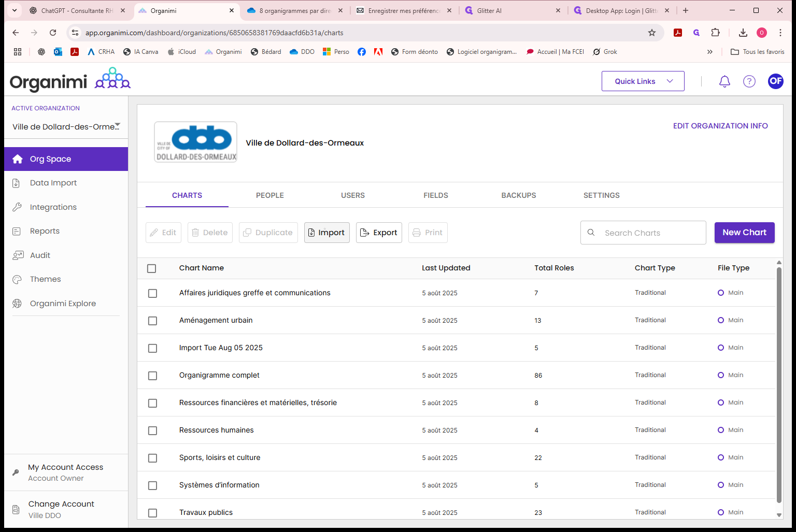Switch to the USERS tab

point(353,195)
